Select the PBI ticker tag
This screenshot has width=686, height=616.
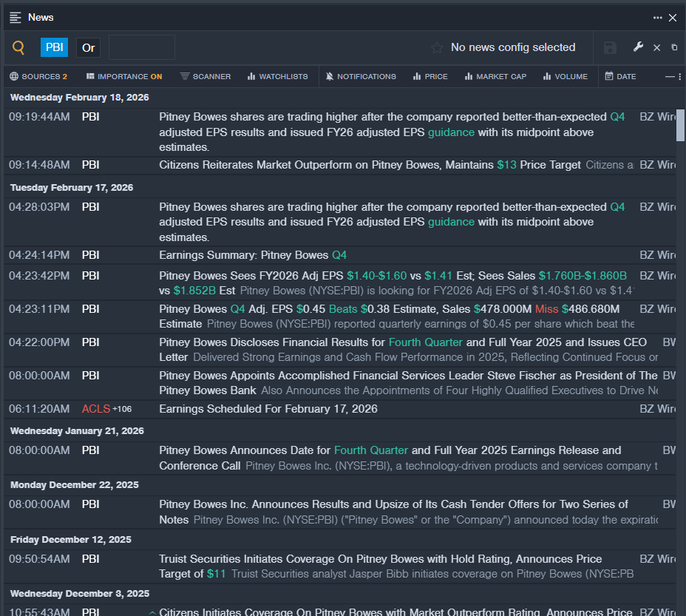click(x=54, y=47)
